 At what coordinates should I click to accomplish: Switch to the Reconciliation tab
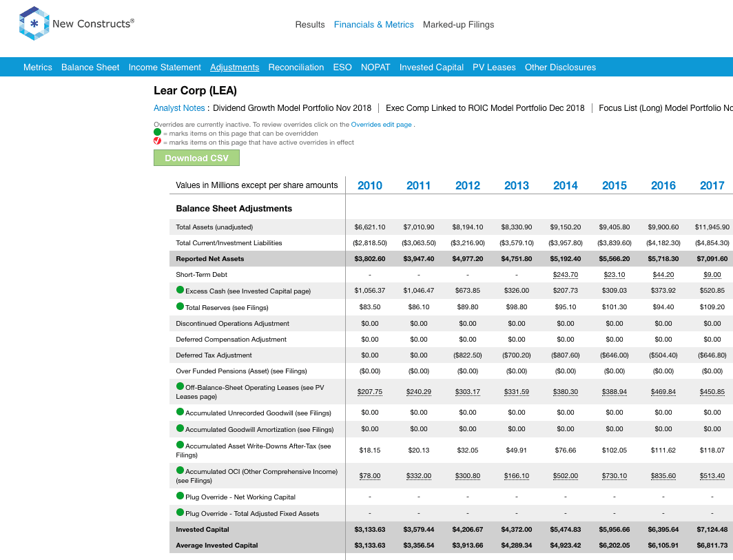pos(296,68)
